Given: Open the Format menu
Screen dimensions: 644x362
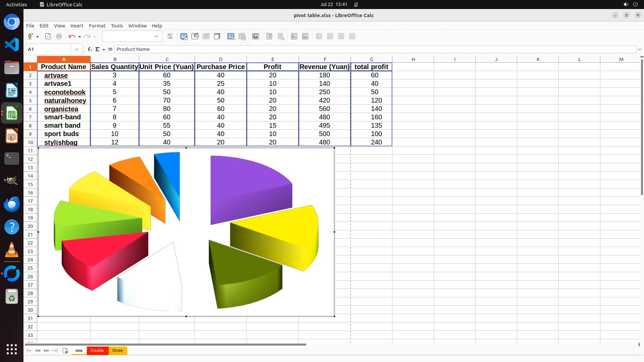Looking at the screenshot, I should click(x=97, y=26).
